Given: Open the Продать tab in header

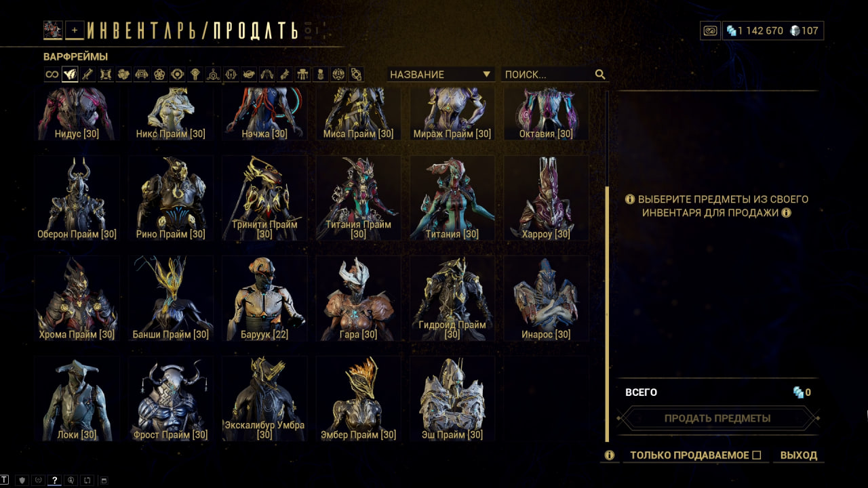Looking at the screenshot, I should 256,30.
